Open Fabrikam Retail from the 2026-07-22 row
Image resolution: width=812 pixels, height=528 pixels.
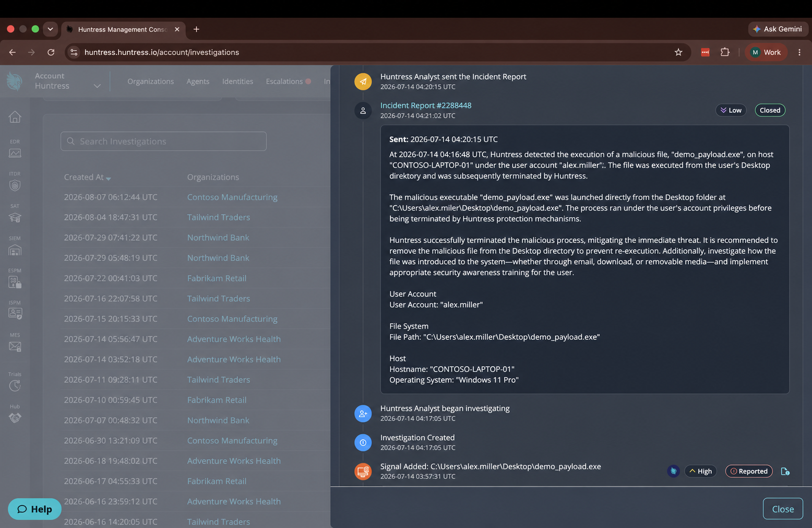coord(217,278)
